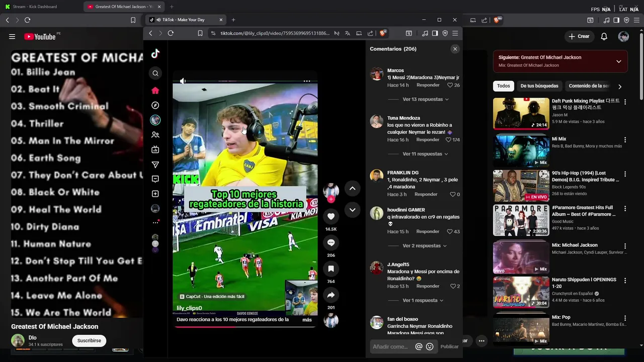Viewport: 644px width, 362px height.
Task: Go to TikTok Home (For You) feed
Action: [155, 90]
